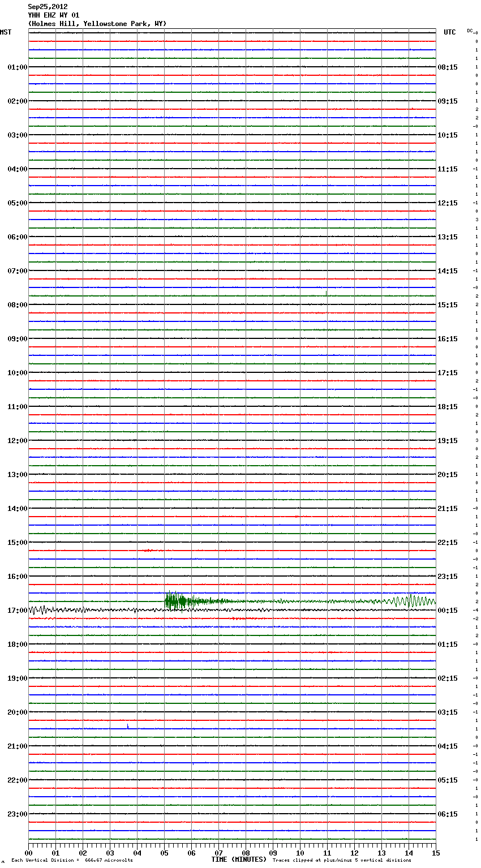The width and height of the screenshot is (481, 868).
Task: Click the green surface waves near minute 14
Action: point(413,601)
